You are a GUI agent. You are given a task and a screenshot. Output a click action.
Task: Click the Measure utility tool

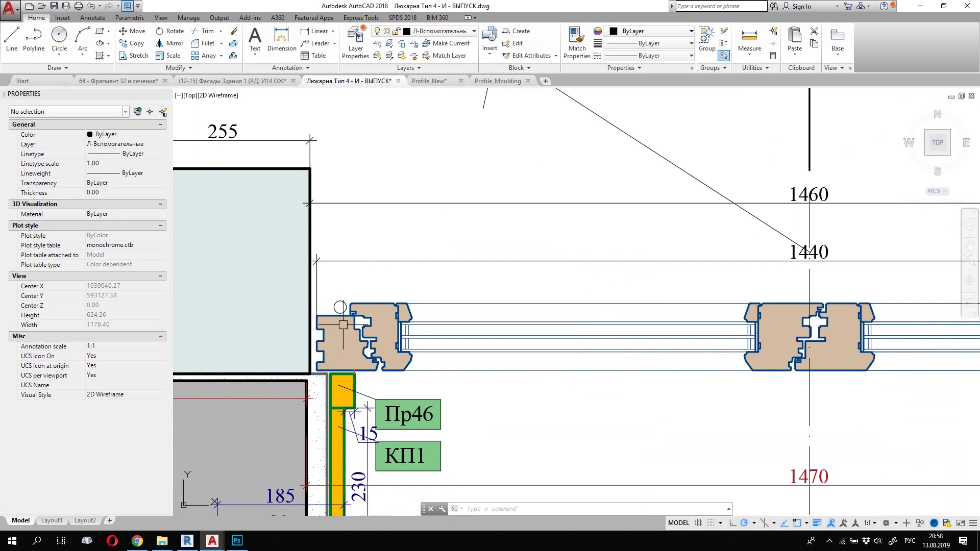click(749, 40)
